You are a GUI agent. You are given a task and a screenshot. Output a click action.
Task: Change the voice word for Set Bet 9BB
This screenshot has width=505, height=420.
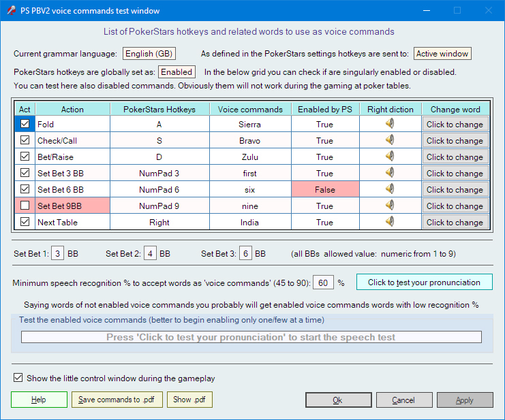pyautogui.click(x=455, y=206)
